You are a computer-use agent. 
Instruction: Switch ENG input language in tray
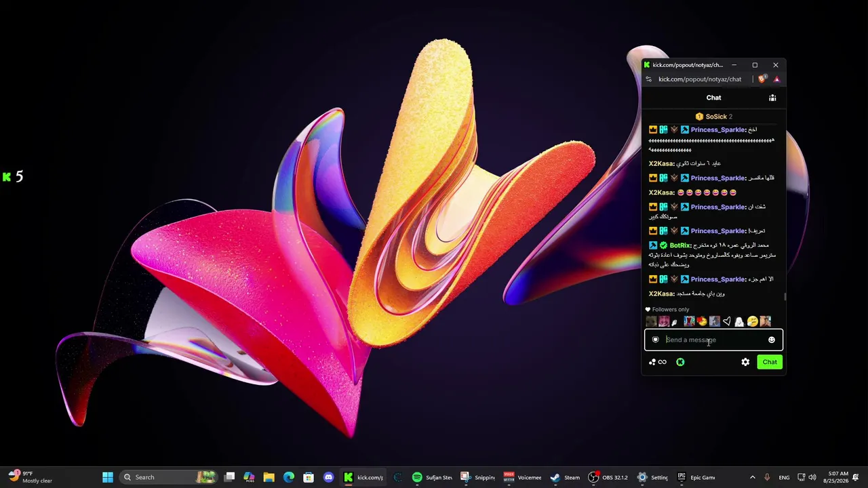tap(784, 477)
